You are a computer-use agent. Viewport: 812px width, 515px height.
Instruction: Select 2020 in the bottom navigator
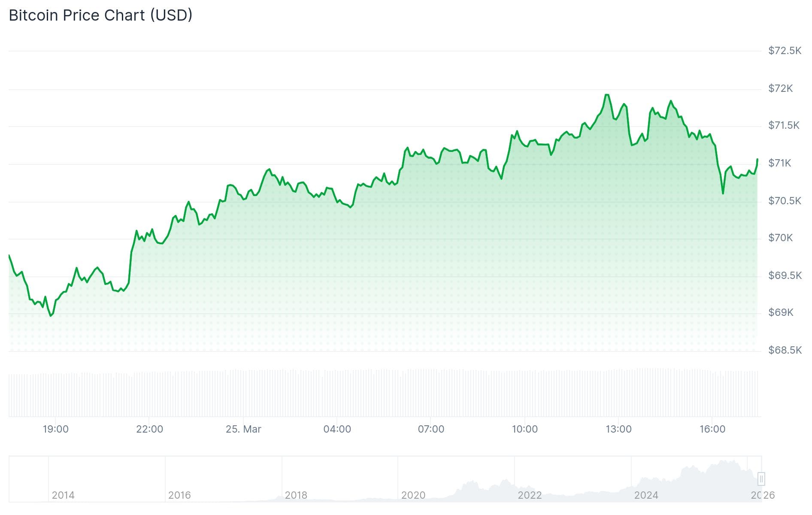click(413, 495)
